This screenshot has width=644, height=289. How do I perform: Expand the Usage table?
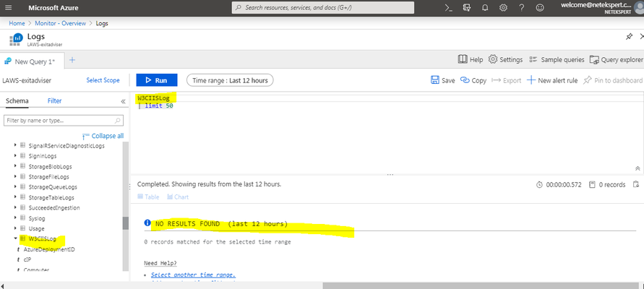coord(16,228)
